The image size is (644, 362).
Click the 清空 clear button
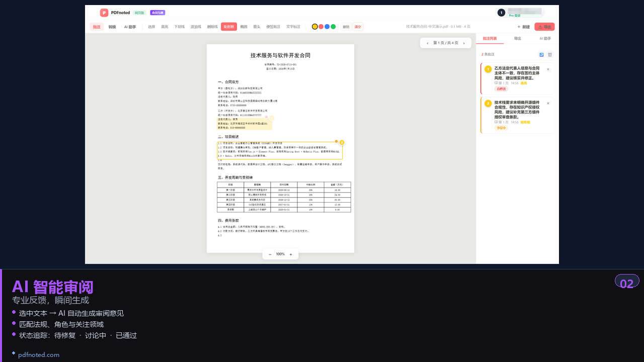point(358,27)
